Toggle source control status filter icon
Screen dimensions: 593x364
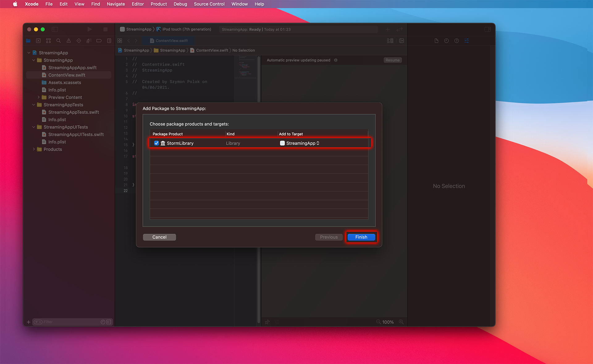click(109, 322)
